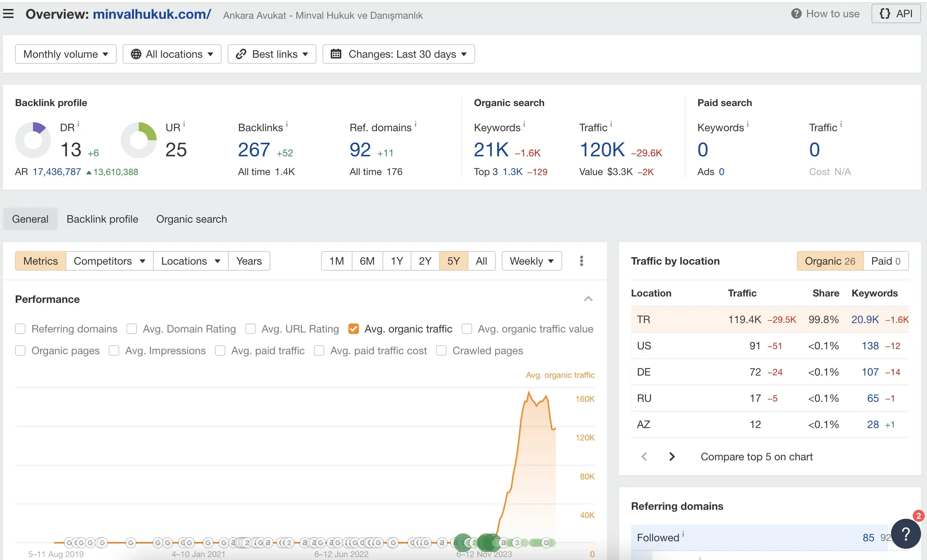
Task: Uncheck Avg. organic traffic checkbox
Action: click(353, 329)
